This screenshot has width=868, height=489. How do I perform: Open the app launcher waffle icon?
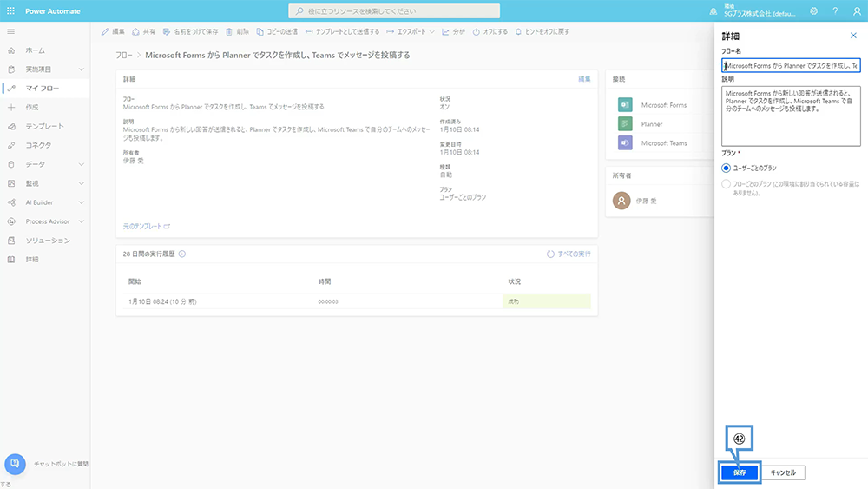pyautogui.click(x=10, y=11)
